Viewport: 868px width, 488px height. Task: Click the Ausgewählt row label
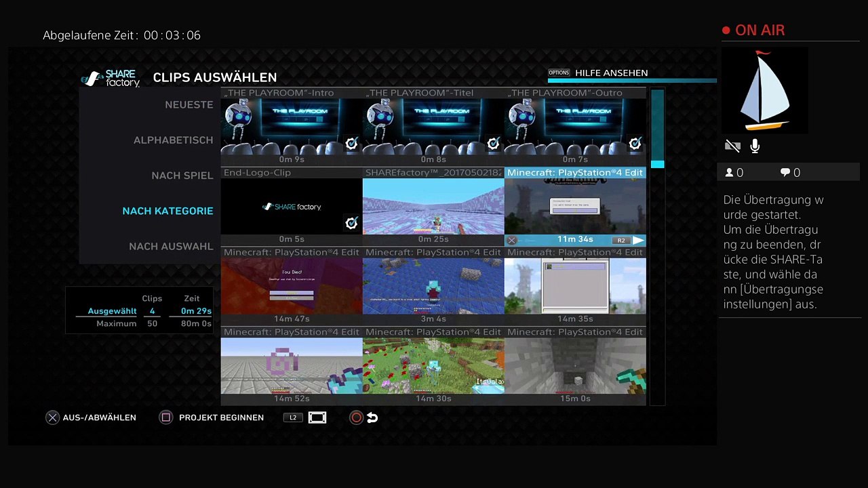113,311
